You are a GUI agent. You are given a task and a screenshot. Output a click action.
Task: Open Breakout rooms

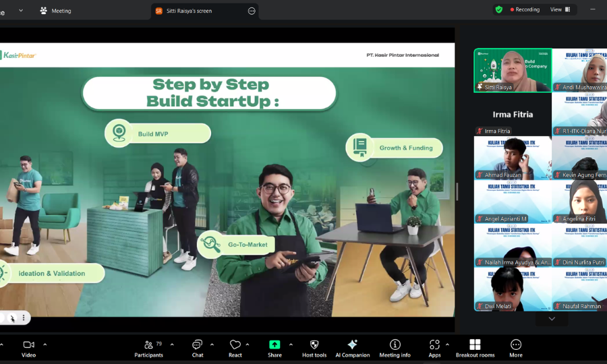(x=475, y=348)
